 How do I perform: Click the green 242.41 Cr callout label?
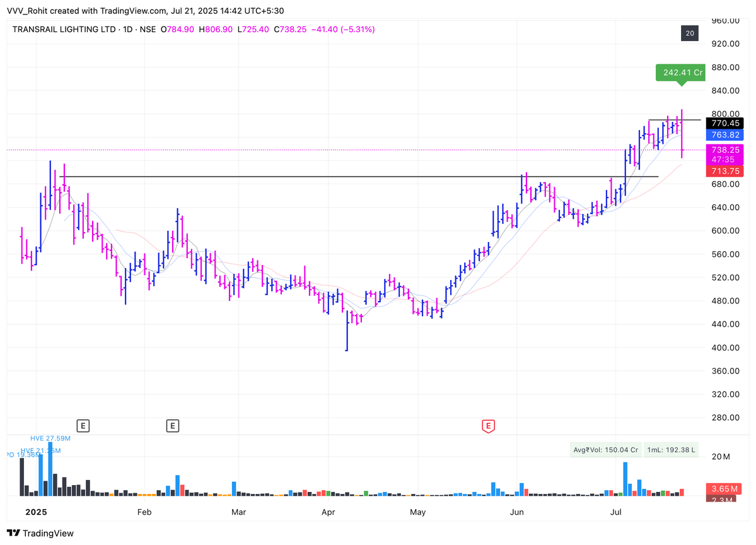tap(680, 73)
